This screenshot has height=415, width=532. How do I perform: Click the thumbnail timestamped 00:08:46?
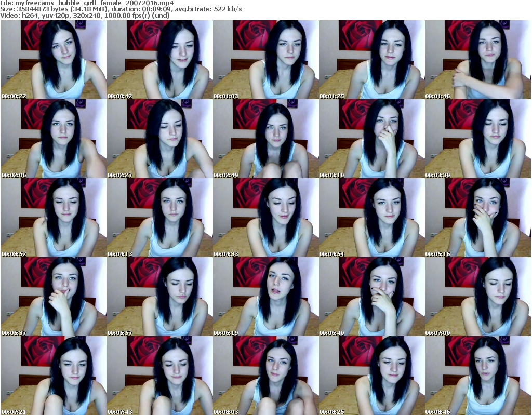coord(478,376)
